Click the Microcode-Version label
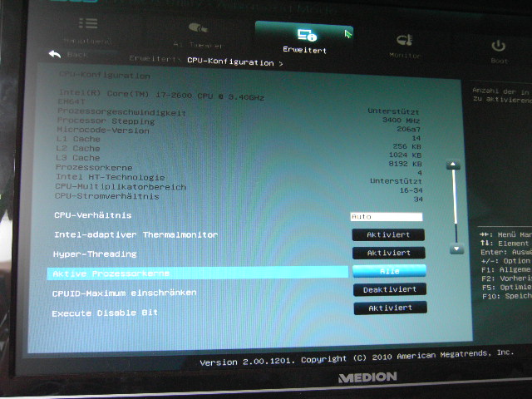Screen dimensions: 532x399 [x=103, y=131]
